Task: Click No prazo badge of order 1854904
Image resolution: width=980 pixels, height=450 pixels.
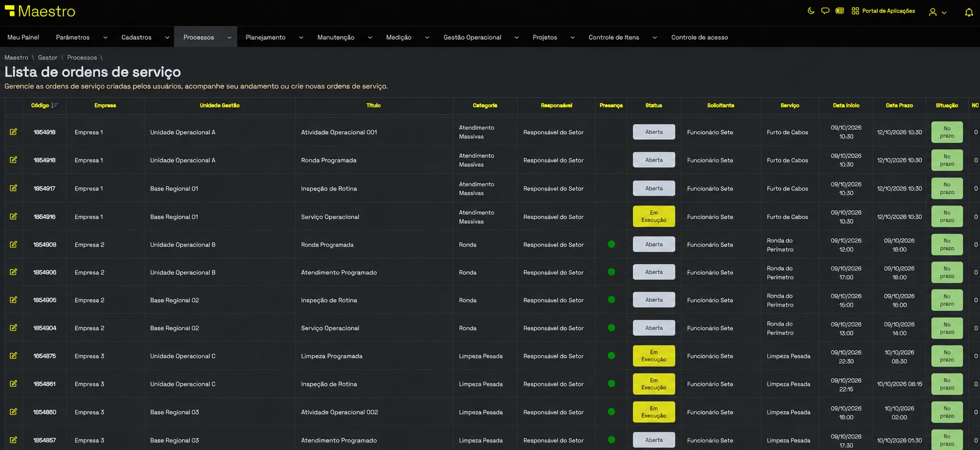Action: 947,328
